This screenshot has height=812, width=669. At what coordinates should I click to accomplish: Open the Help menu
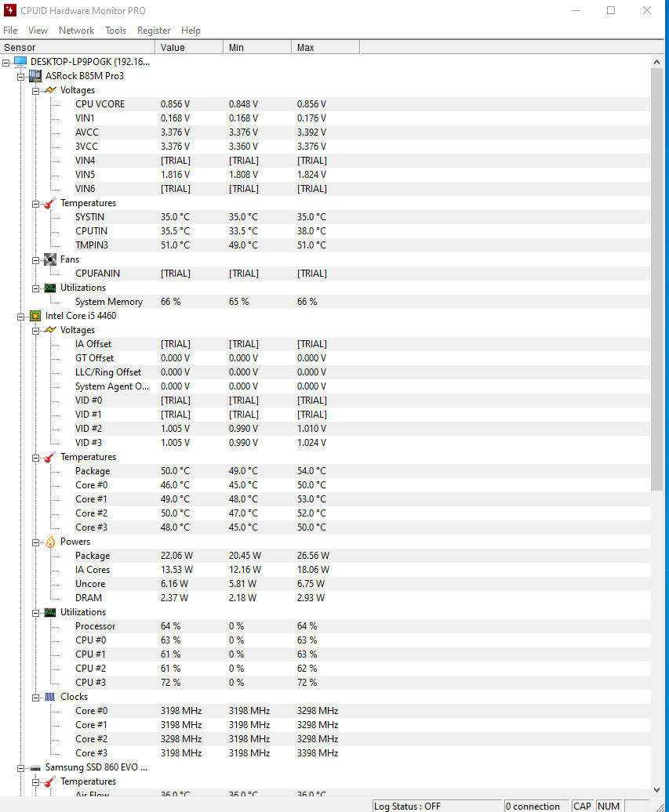coord(191,31)
